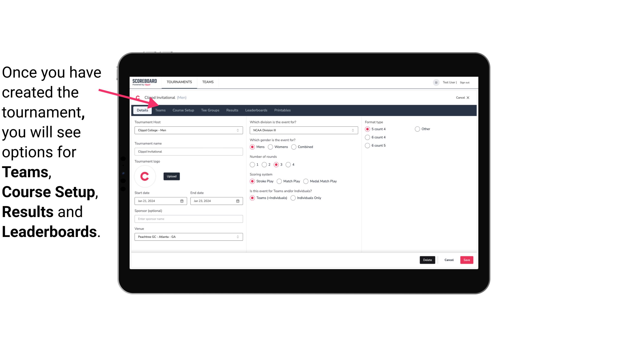Viewport: 644px width, 346px height.
Task: Click the Upload tournament logo button
Action: coord(172,176)
